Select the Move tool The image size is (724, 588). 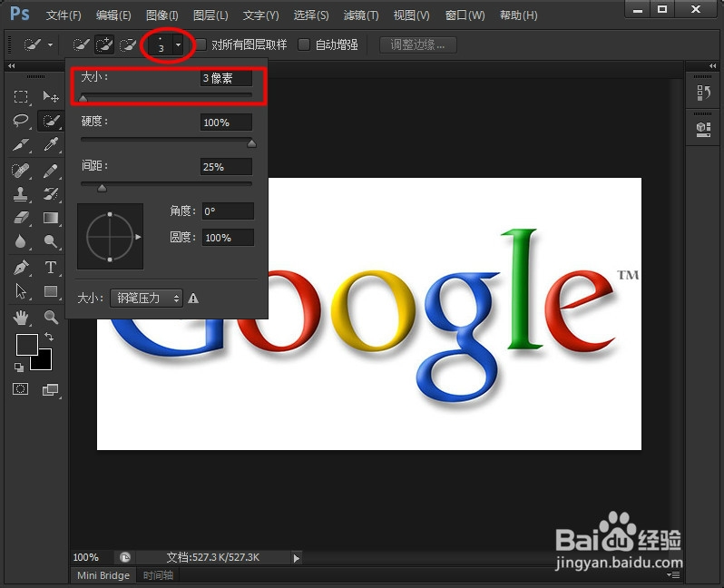coord(50,96)
